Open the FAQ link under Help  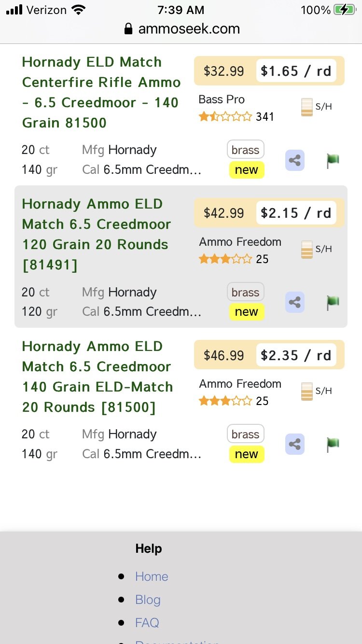pos(147,623)
